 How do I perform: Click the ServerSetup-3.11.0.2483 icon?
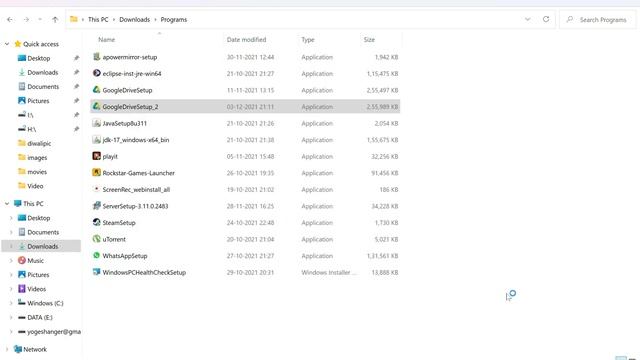(x=96, y=206)
